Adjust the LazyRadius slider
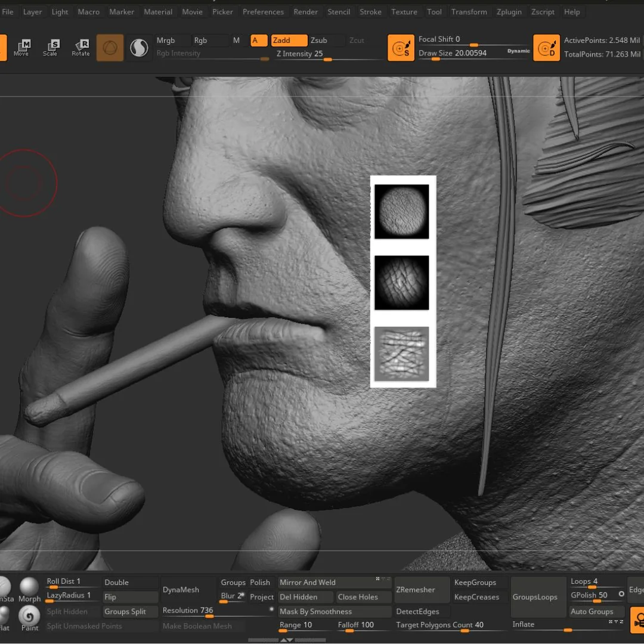This screenshot has width=644, height=644. (73, 597)
